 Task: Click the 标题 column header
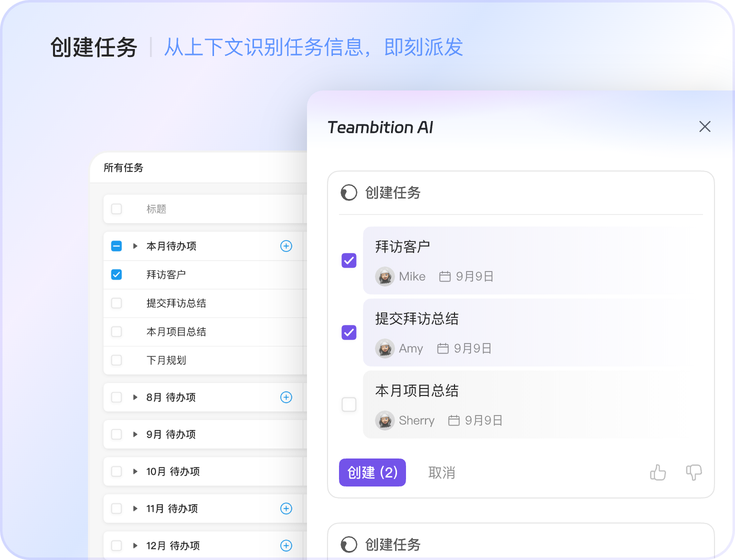pos(156,209)
